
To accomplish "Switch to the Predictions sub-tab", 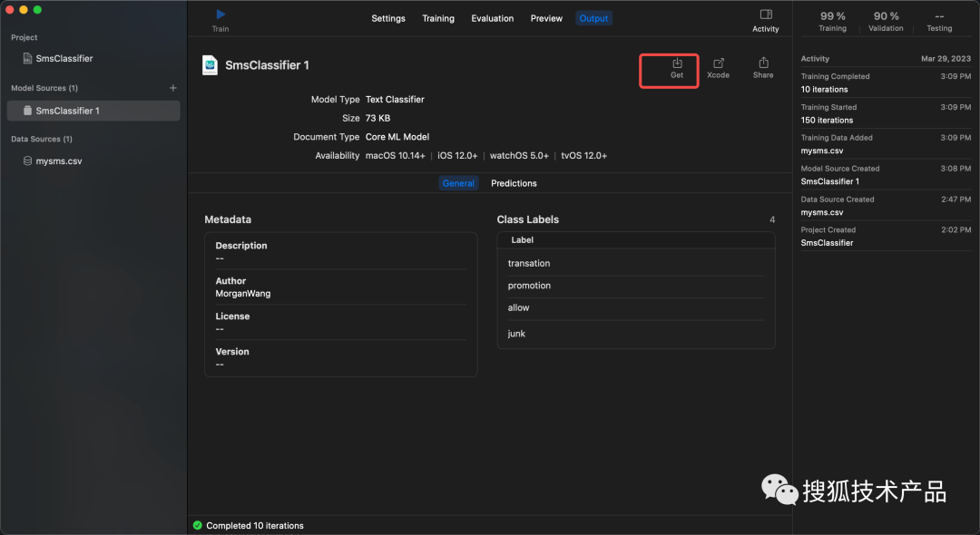I will (514, 183).
